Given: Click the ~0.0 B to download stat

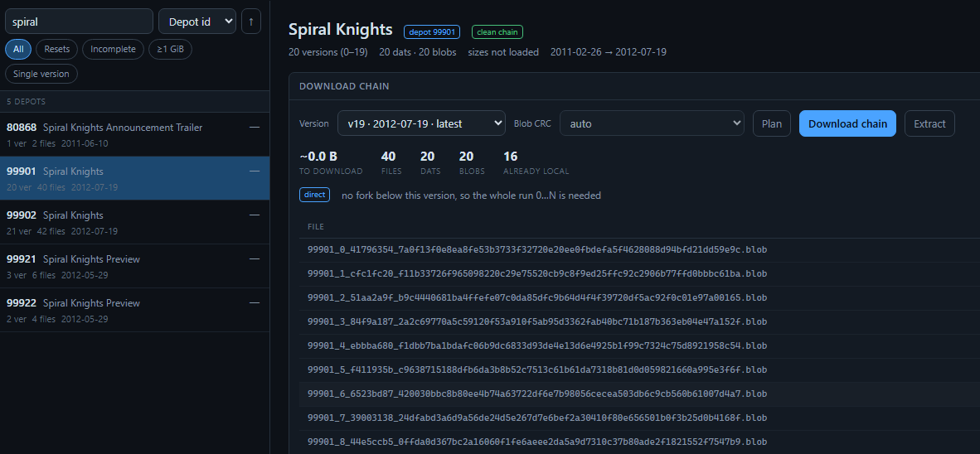Looking at the screenshot, I should (x=331, y=163).
